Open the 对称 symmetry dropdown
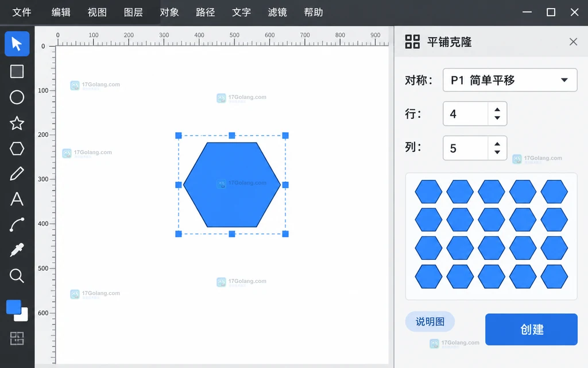Screen dimensions: 588x368 pos(510,80)
